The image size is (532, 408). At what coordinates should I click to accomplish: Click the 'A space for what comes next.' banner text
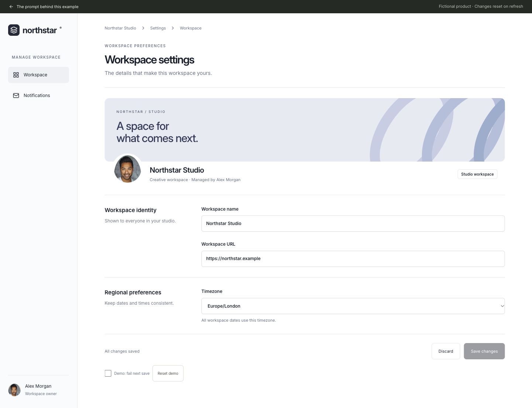click(157, 132)
